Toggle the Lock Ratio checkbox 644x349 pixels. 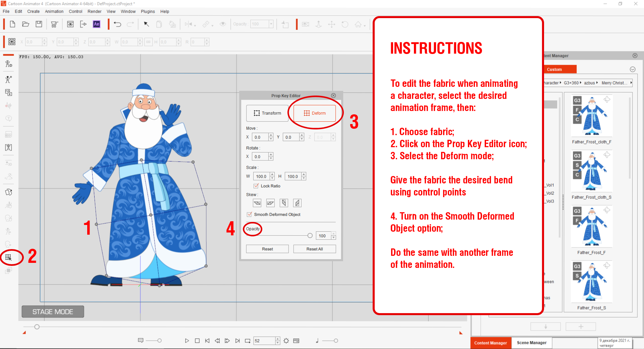click(256, 186)
